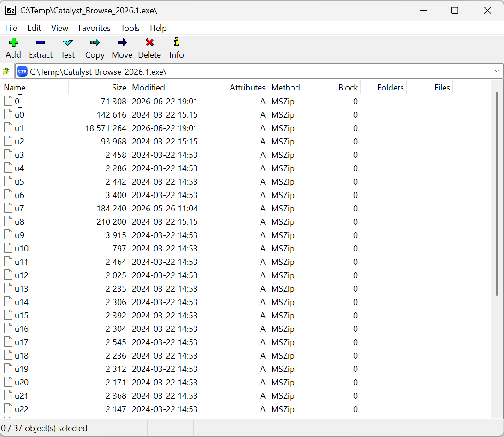The image size is (504, 437).
Task: Select the file named u15
Action: pyautogui.click(x=22, y=316)
